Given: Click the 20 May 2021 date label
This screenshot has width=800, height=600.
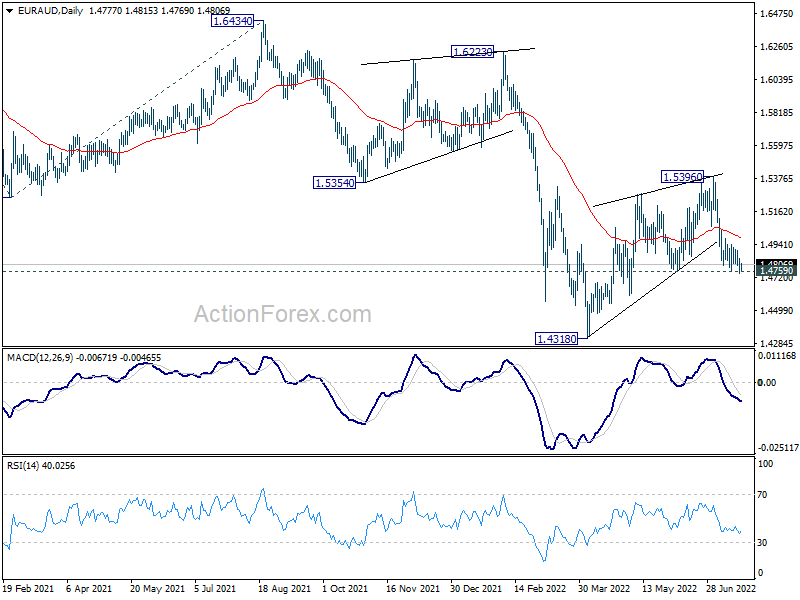Looking at the screenshot, I should (x=157, y=588).
